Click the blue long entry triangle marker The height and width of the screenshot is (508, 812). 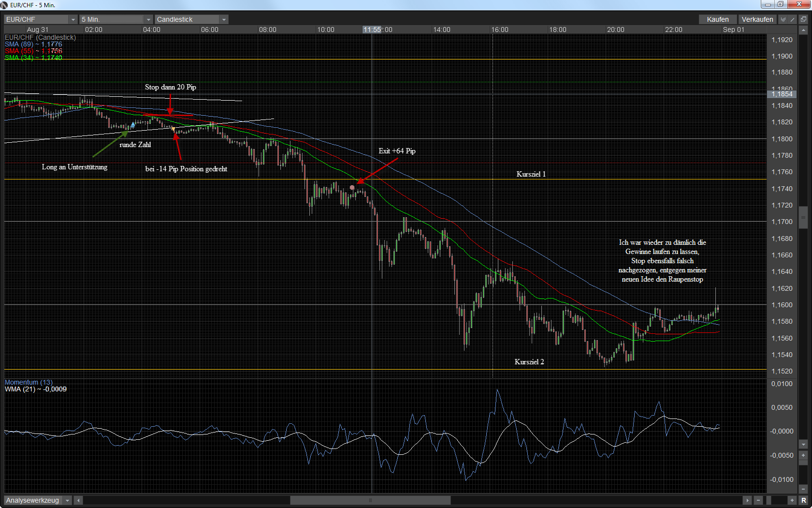(133, 125)
